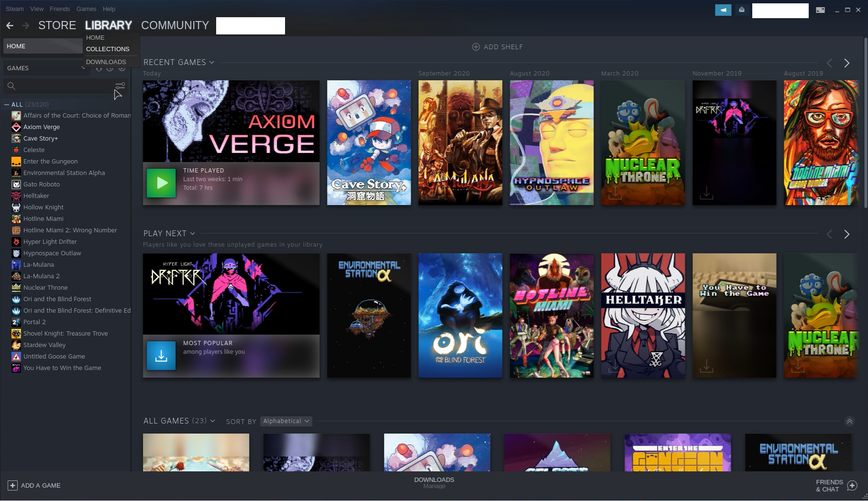Open Cave Story+ cover in Recent Games
The width and height of the screenshot is (868, 501).
tap(369, 142)
